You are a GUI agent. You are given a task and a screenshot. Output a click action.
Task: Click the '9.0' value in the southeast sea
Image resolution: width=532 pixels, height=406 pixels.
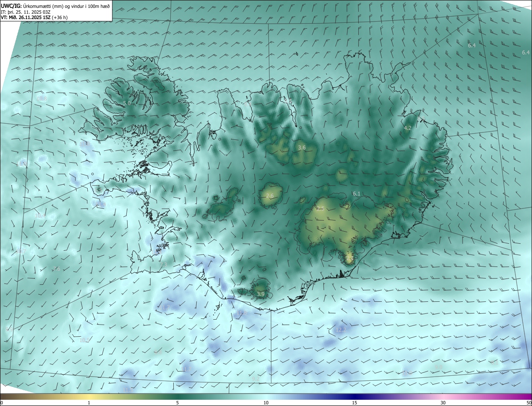pos(438,367)
